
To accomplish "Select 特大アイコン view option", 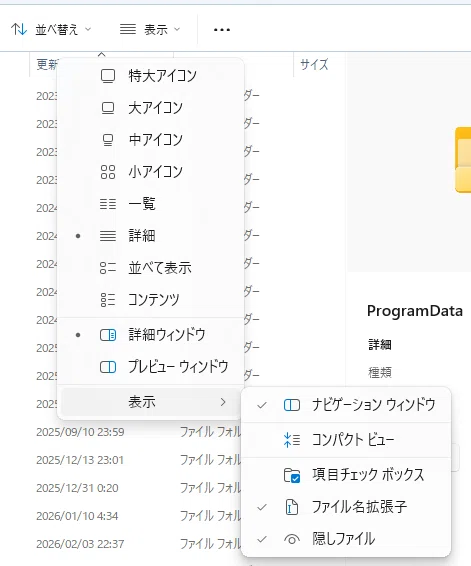I will (x=151, y=76).
